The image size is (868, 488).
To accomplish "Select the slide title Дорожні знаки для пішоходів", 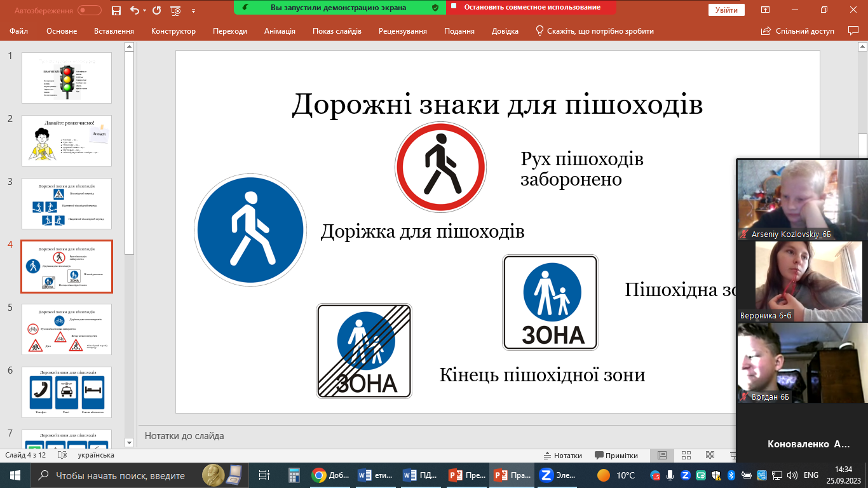I will (x=498, y=105).
